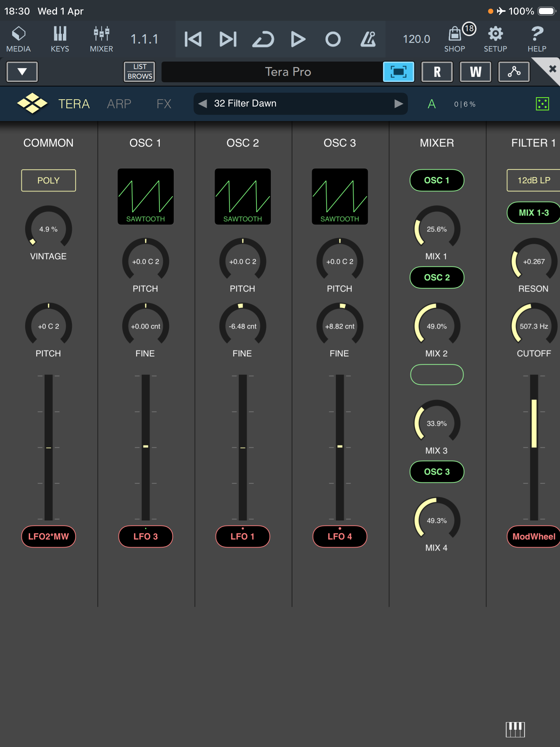Tap the Tera logo icon

pos(32,103)
